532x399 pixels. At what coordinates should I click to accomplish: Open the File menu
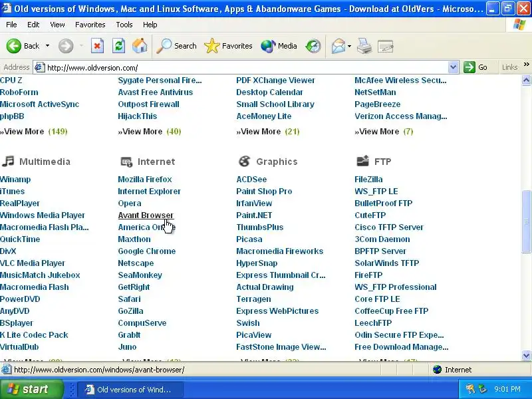point(11,25)
